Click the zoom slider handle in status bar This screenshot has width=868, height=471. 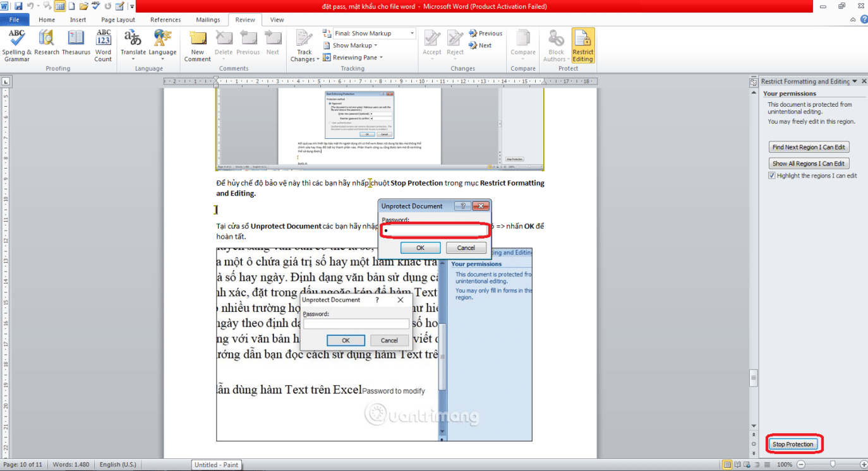(x=833, y=465)
